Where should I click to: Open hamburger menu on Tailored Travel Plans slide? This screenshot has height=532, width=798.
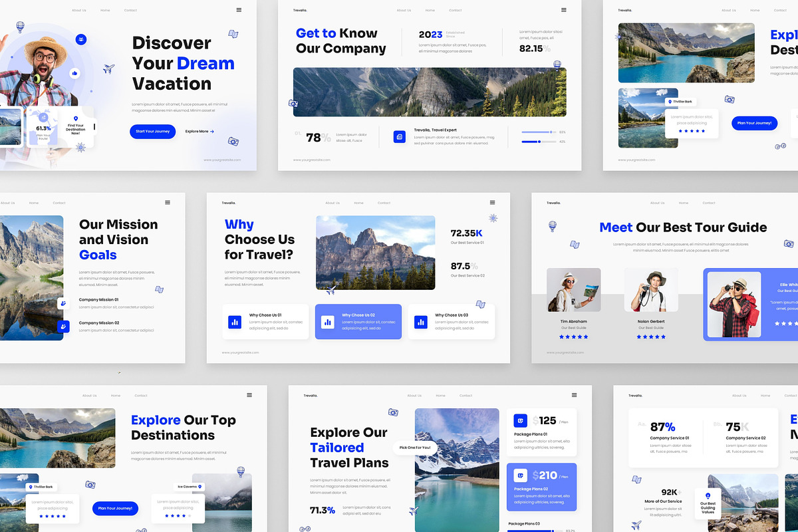574,395
